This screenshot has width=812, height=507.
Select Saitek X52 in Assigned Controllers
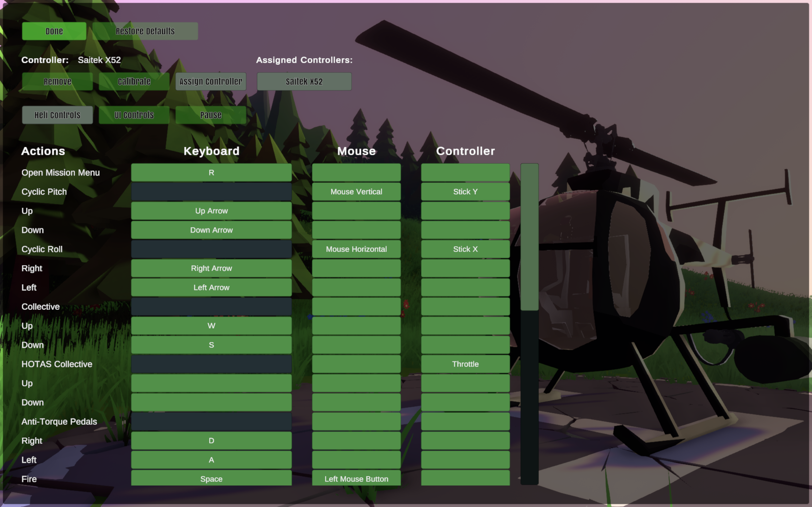304,81
